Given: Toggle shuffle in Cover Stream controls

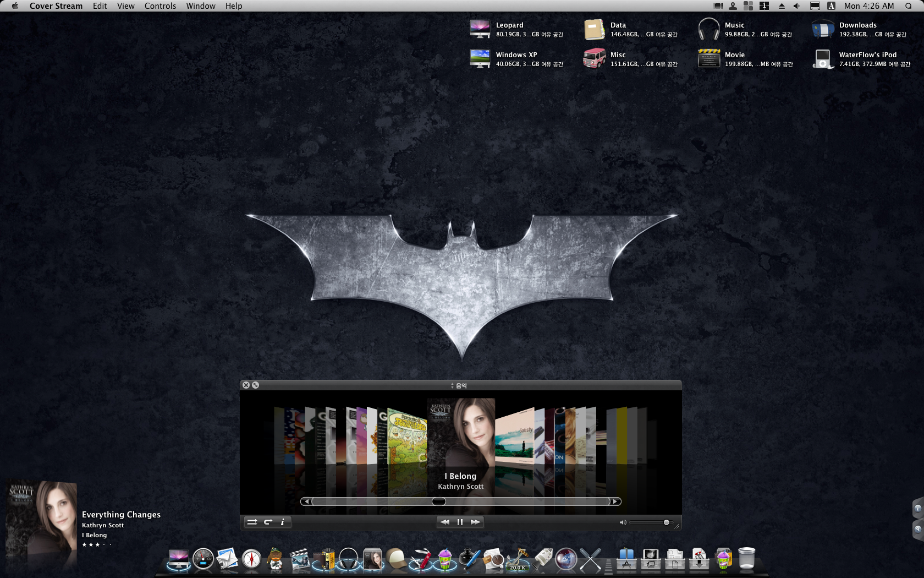Looking at the screenshot, I should (252, 522).
